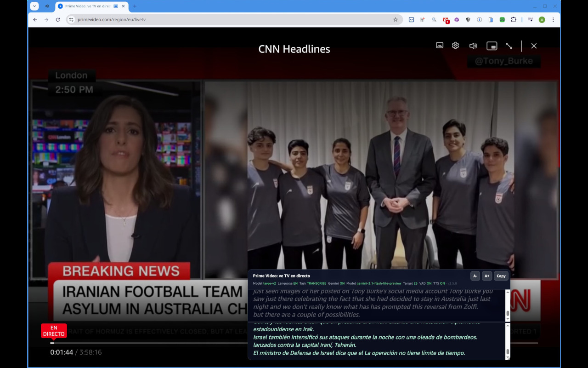This screenshot has height=368, width=588.
Task: Open the Extensions puzzle menu
Action: tap(514, 20)
